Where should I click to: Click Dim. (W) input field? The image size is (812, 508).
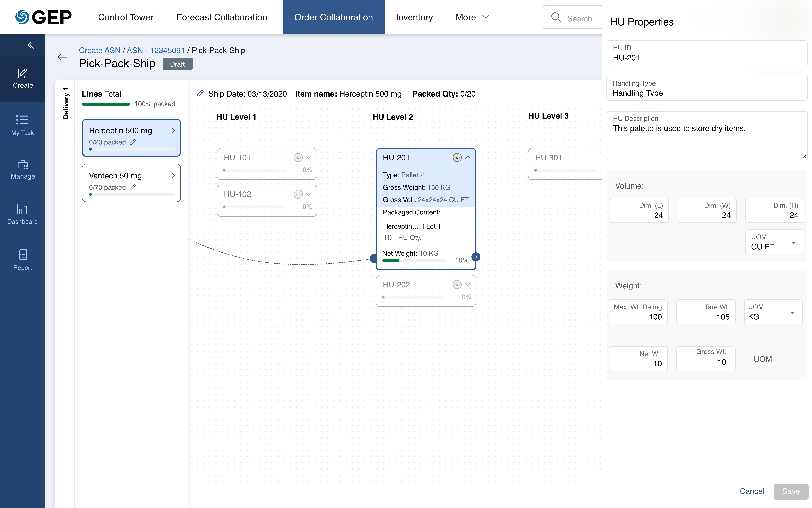pyautogui.click(x=707, y=210)
